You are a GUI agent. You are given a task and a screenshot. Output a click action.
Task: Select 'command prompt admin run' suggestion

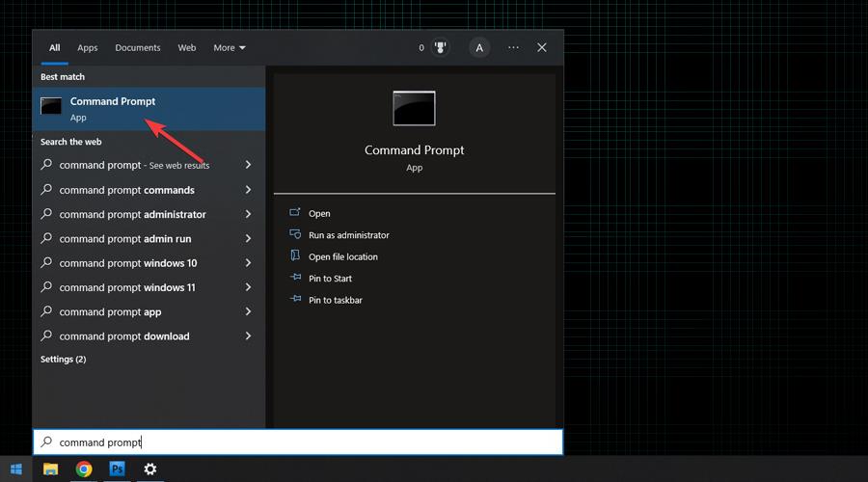(125, 238)
